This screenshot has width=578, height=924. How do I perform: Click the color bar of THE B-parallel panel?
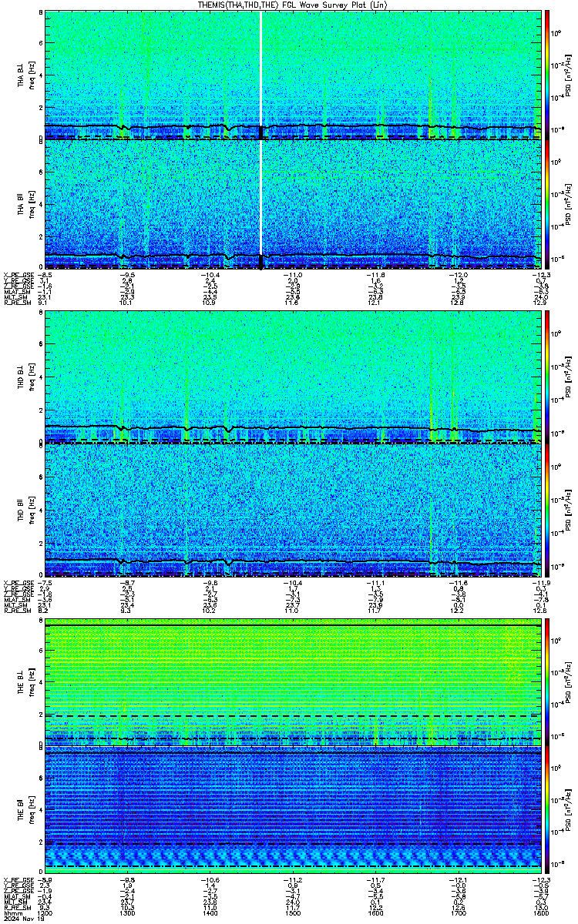pos(548,811)
